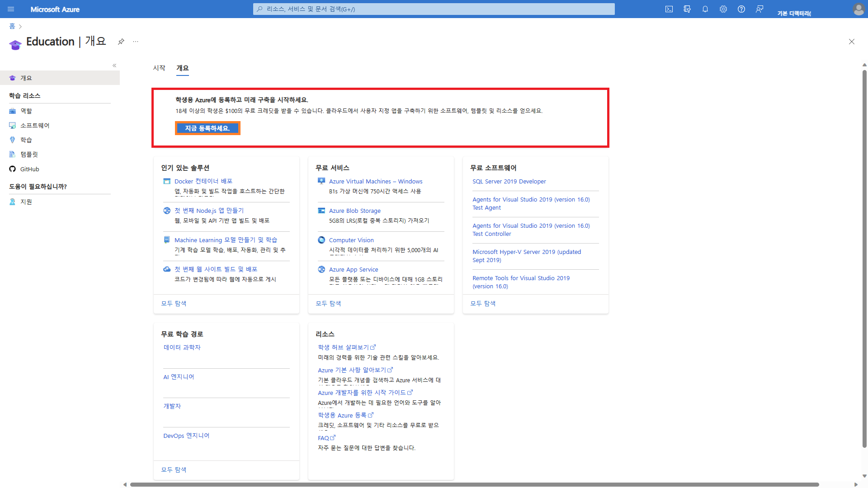Click the 지금 등록하세요 button
868x488 pixels.
(208, 128)
